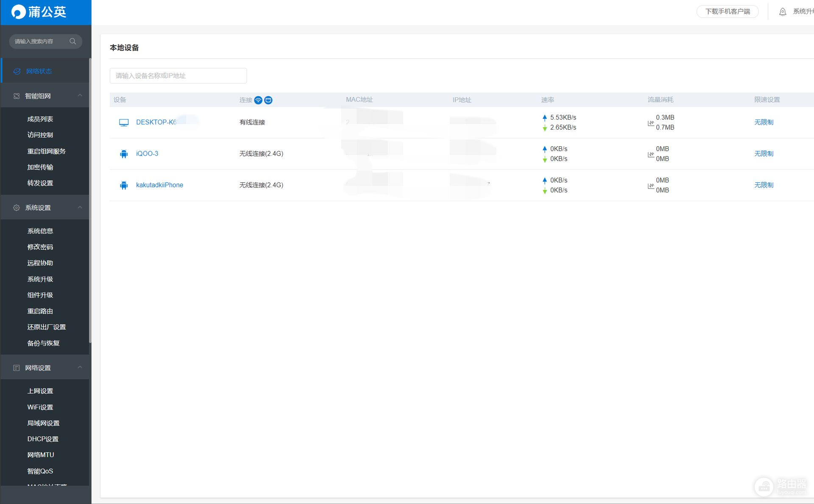Set speed limit 无限制 for DESKTOP-K6

(x=764, y=122)
